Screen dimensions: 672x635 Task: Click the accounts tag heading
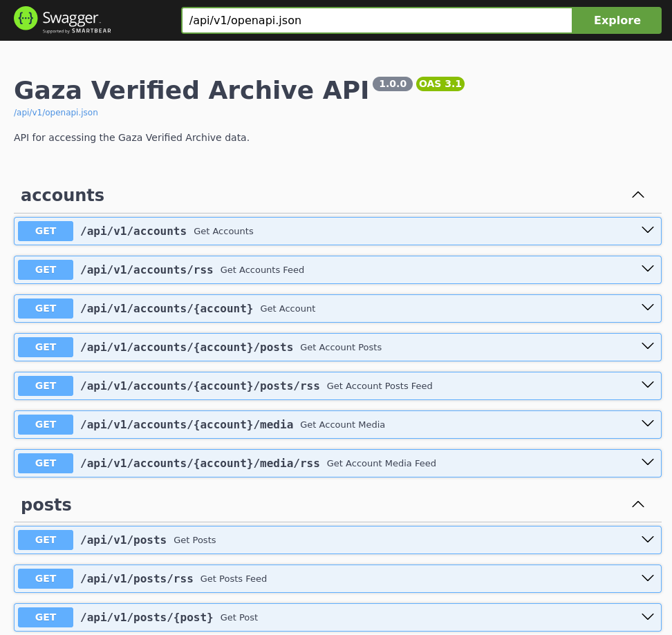coord(62,196)
